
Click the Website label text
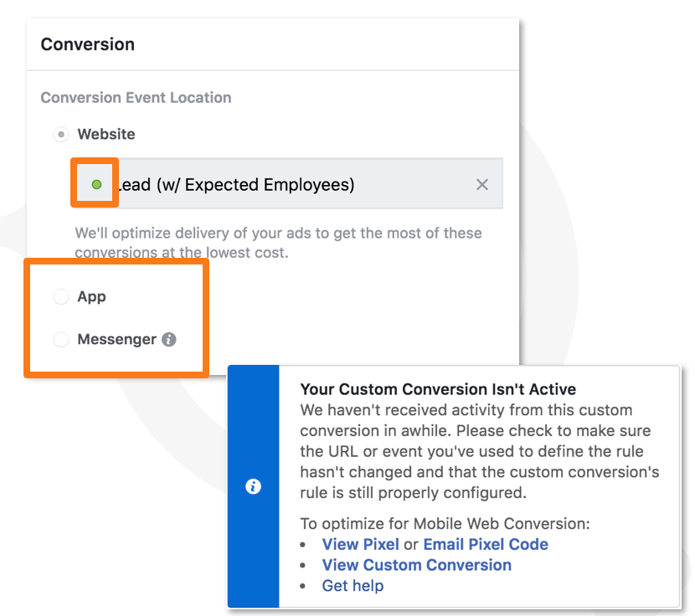pos(106,134)
